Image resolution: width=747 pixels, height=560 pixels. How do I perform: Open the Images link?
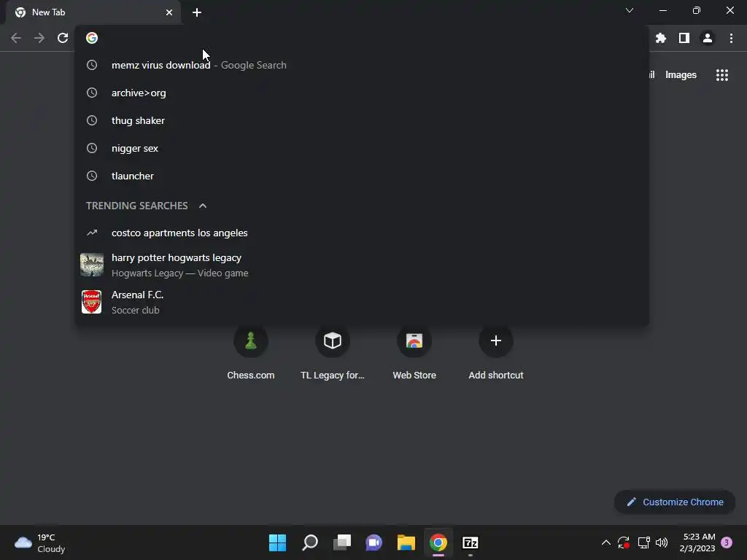[681, 75]
